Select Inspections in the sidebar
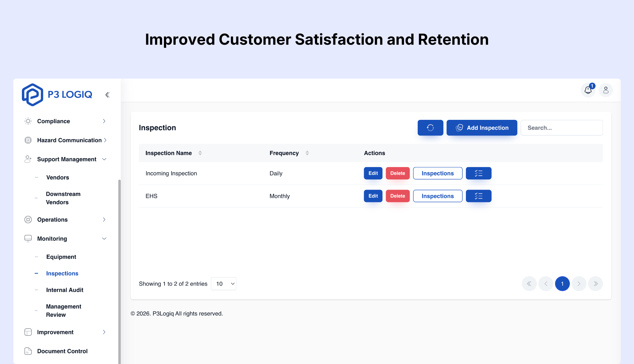 coord(62,273)
